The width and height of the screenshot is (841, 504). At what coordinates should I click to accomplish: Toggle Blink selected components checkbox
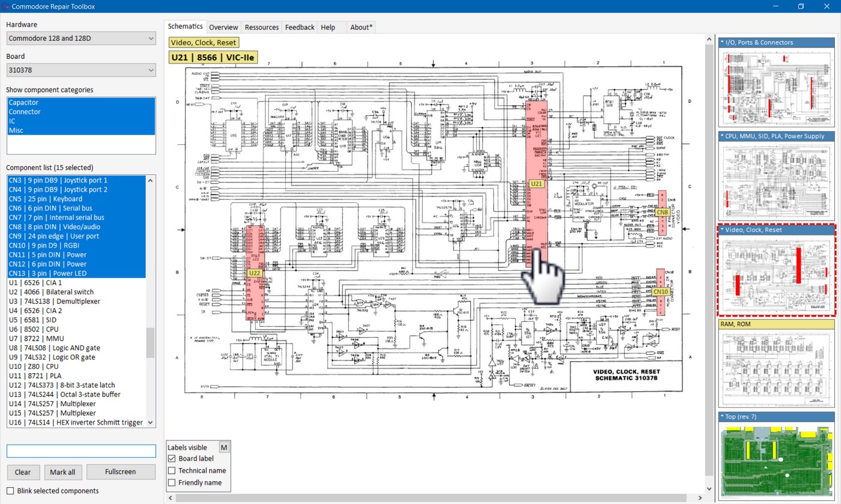pyautogui.click(x=10, y=491)
